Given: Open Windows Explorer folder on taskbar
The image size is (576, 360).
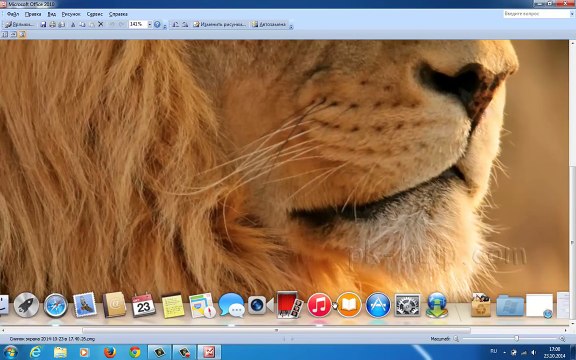Looking at the screenshot, I should coord(60,352).
